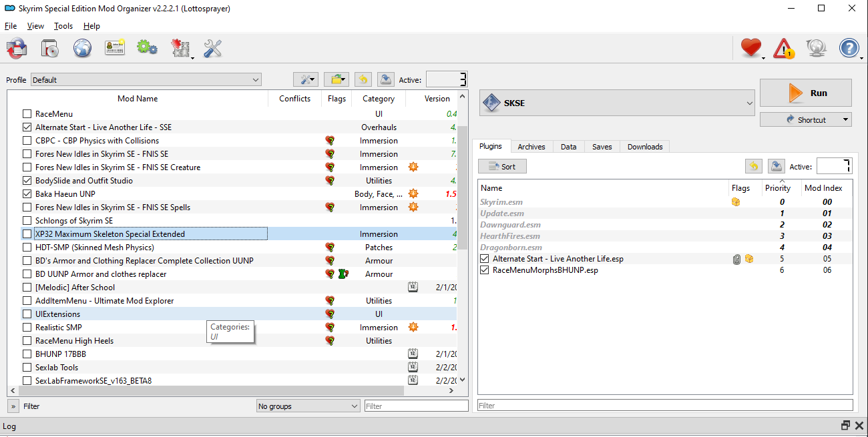Uncheck Alternate Start - Live Another Life - SSE mod
Viewport: 868px width, 437px height.
point(27,127)
